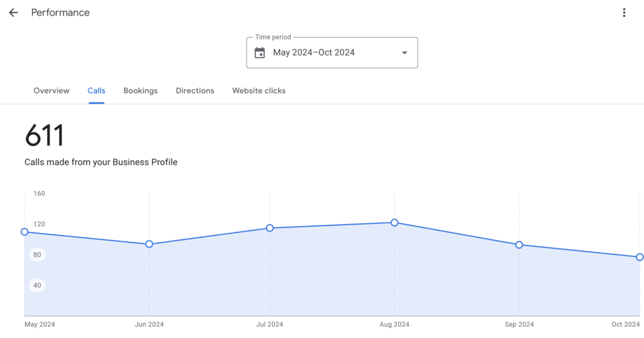This screenshot has width=644, height=338.
Task: View the Website clicks tab
Action: coord(258,90)
